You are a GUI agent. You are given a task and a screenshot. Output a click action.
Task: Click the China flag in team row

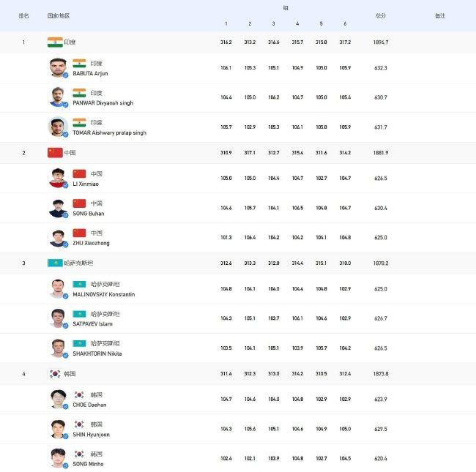point(55,153)
